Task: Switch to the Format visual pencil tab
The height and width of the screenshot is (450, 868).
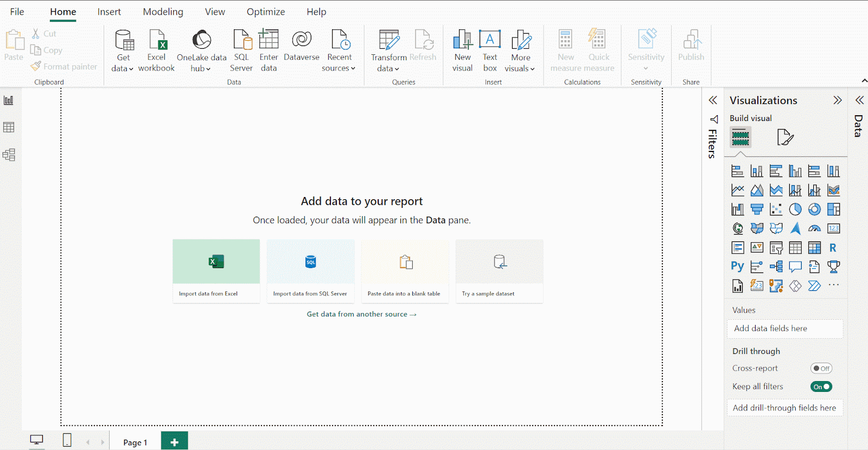Action: (785, 137)
